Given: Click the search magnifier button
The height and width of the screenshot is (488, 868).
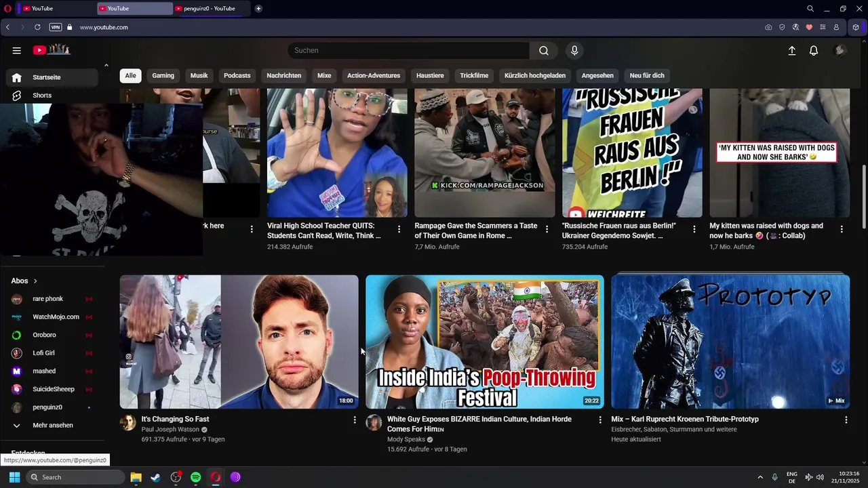Looking at the screenshot, I should tap(544, 50).
